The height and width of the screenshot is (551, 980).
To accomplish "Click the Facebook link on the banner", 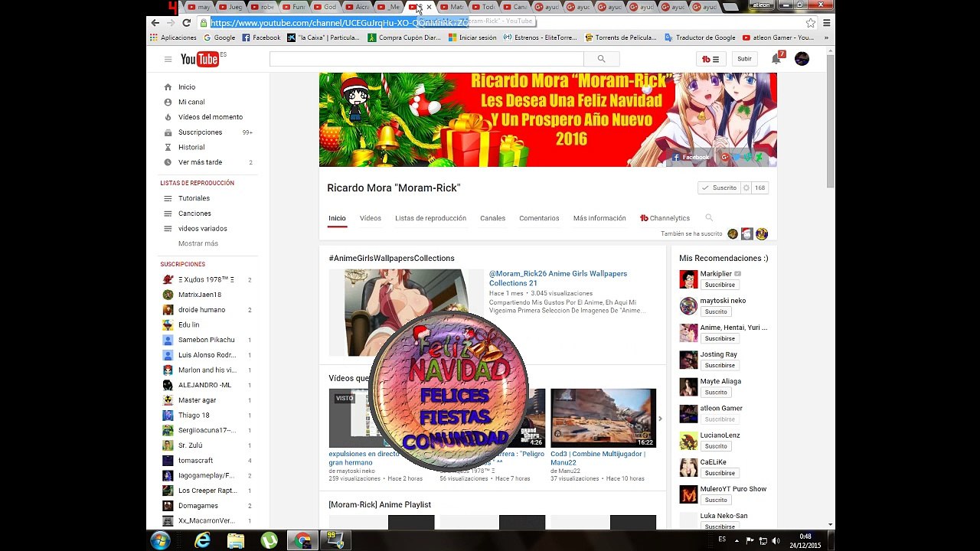I will [x=691, y=157].
